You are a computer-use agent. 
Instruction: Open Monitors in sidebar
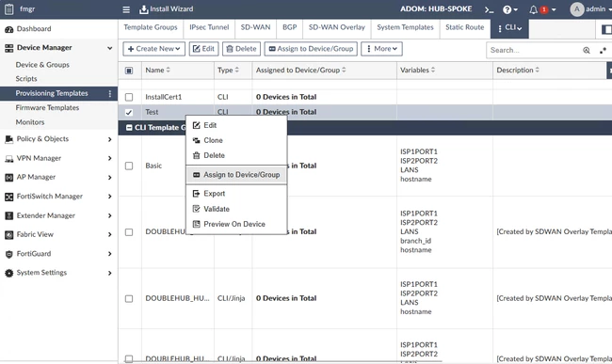(30, 122)
